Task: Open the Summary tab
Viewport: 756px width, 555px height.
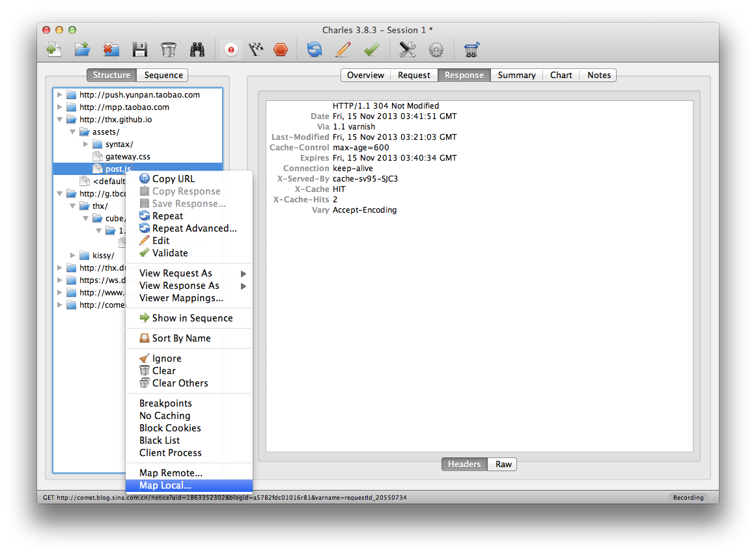Action: click(x=516, y=75)
